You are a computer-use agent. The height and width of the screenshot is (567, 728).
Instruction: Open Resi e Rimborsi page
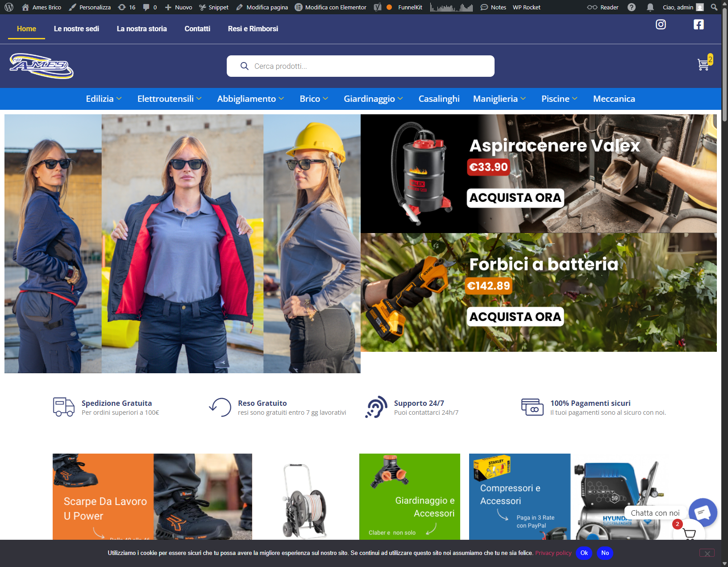pyautogui.click(x=253, y=29)
